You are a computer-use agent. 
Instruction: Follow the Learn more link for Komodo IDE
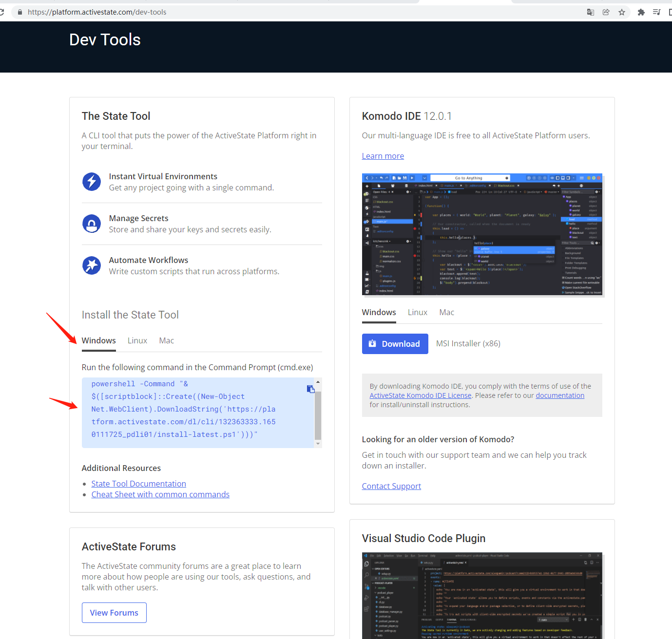pyautogui.click(x=383, y=156)
